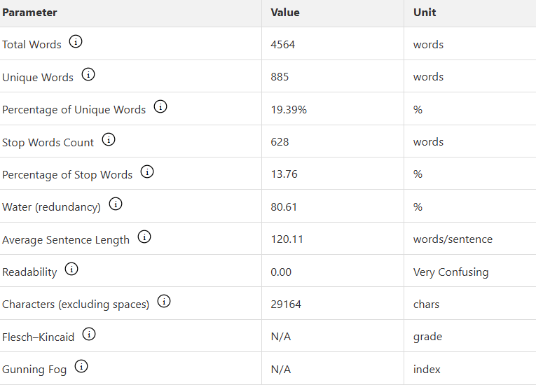
Task: Click the Gunning Fog info icon
Action: coord(81,366)
